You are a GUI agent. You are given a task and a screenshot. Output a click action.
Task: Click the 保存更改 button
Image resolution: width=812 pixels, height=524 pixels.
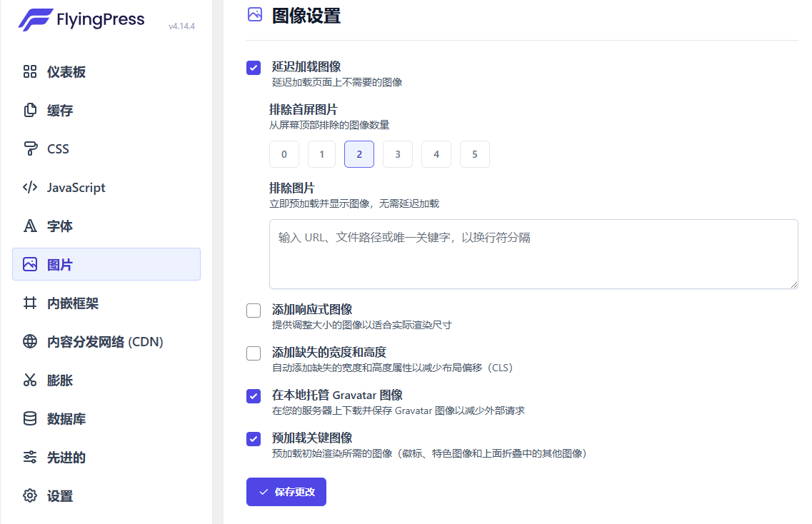click(286, 492)
